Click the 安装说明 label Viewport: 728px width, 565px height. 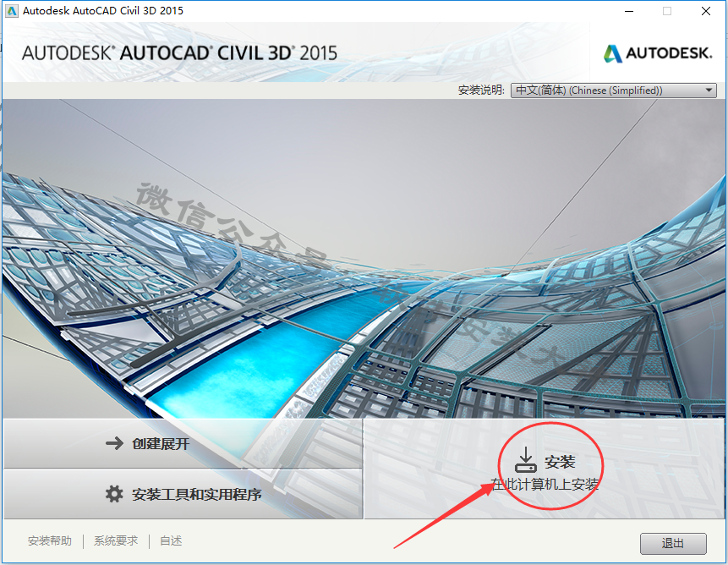481,90
